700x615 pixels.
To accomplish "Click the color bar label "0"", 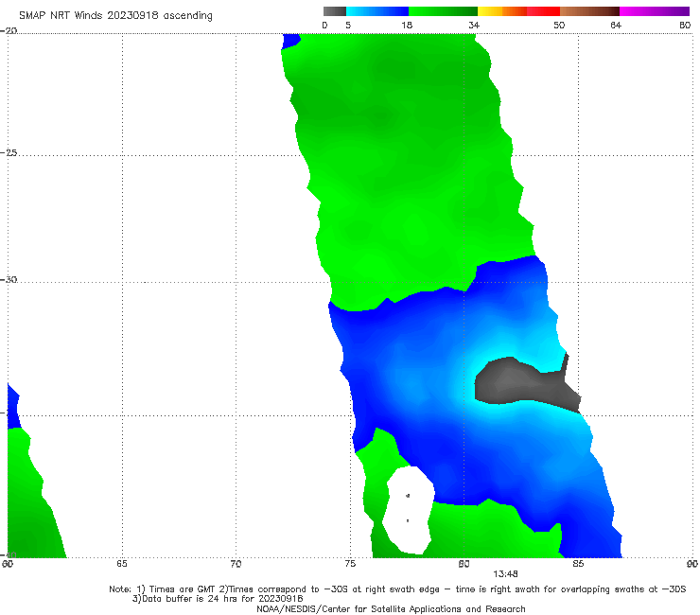I will (324, 26).
